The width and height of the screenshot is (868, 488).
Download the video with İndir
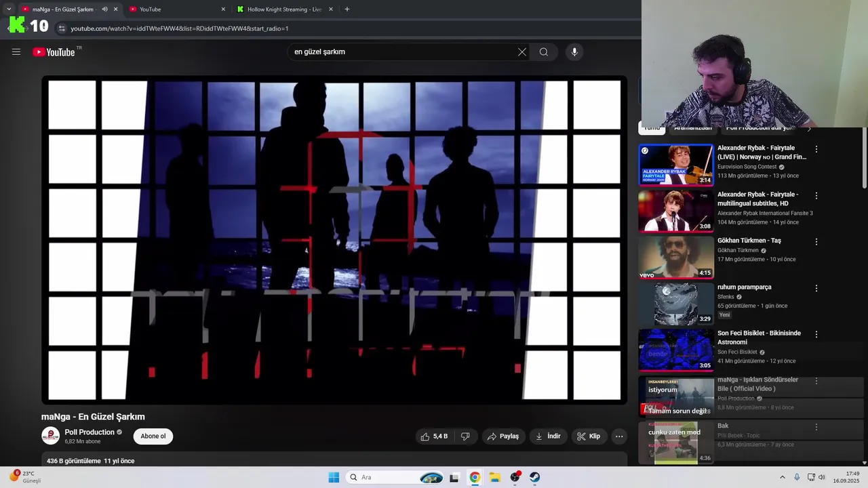pos(548,436)
